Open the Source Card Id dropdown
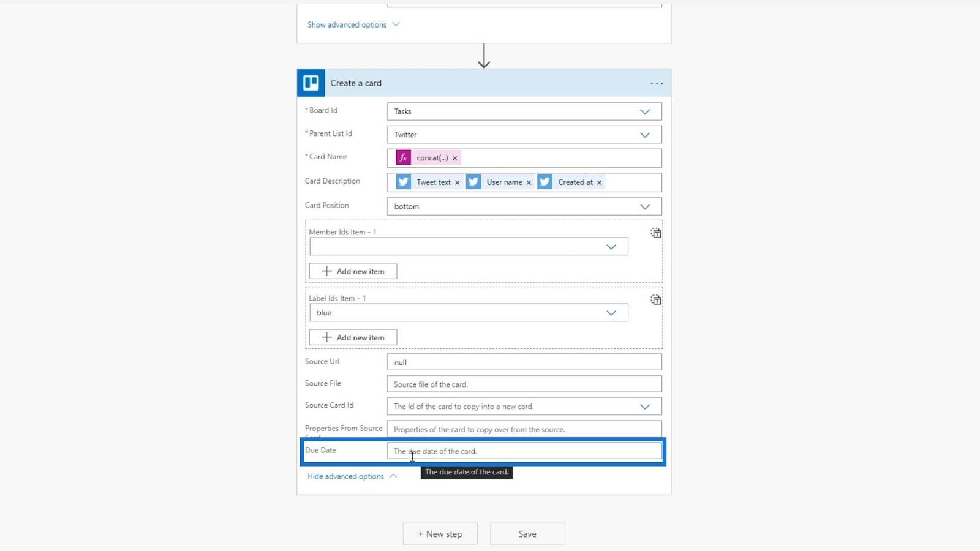Viewport: 980px width, 551px height. coord(524,407)
